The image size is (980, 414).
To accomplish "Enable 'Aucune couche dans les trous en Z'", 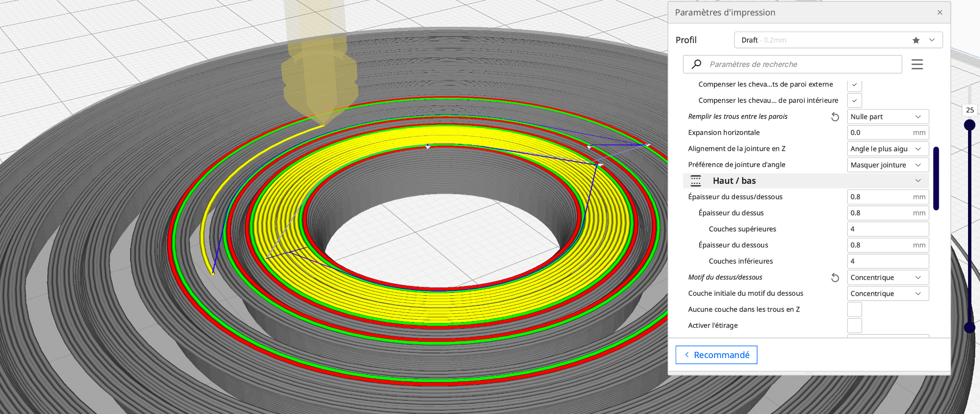I will 855,310.
